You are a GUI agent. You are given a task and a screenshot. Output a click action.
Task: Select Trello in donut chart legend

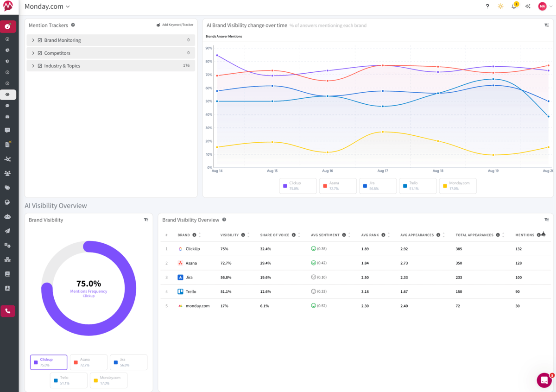[69, 380]
